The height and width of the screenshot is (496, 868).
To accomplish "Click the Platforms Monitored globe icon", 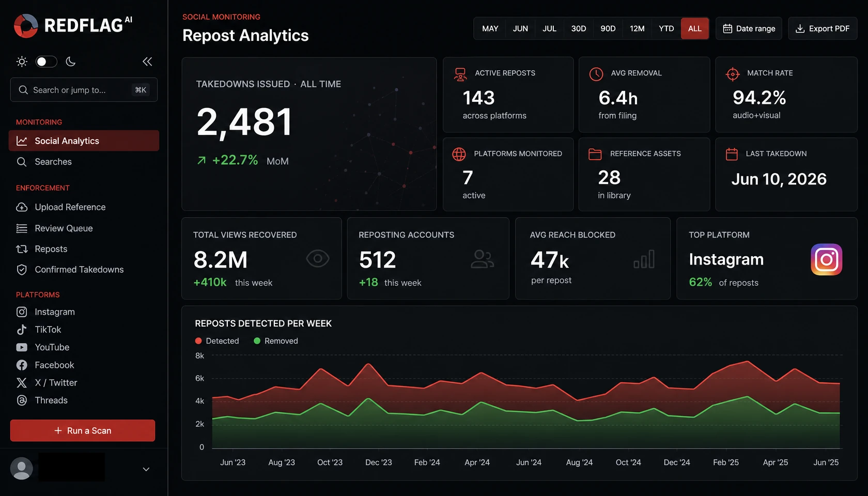I will [x=459, y=154].
